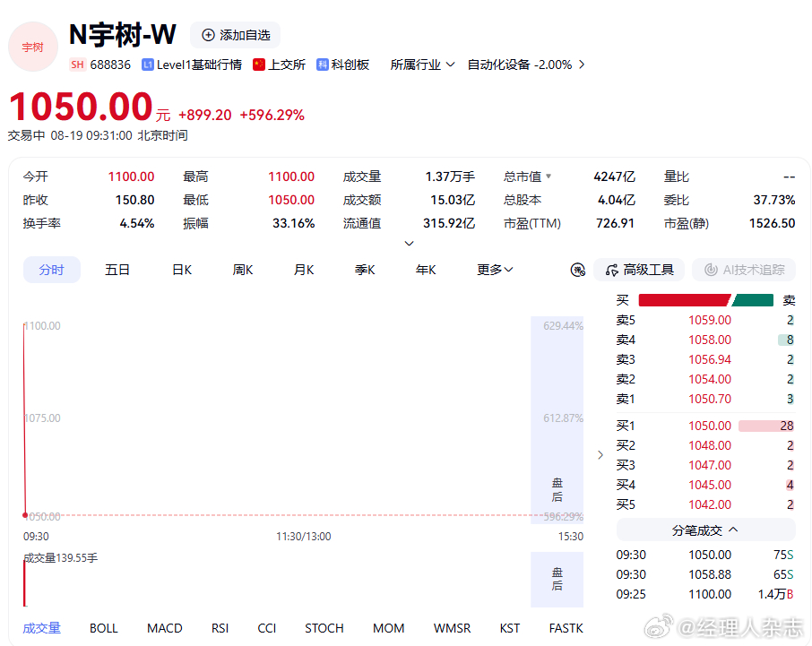Switch to the 年K tab
This screenshot has width=812, height=646.
click(426, 270)
